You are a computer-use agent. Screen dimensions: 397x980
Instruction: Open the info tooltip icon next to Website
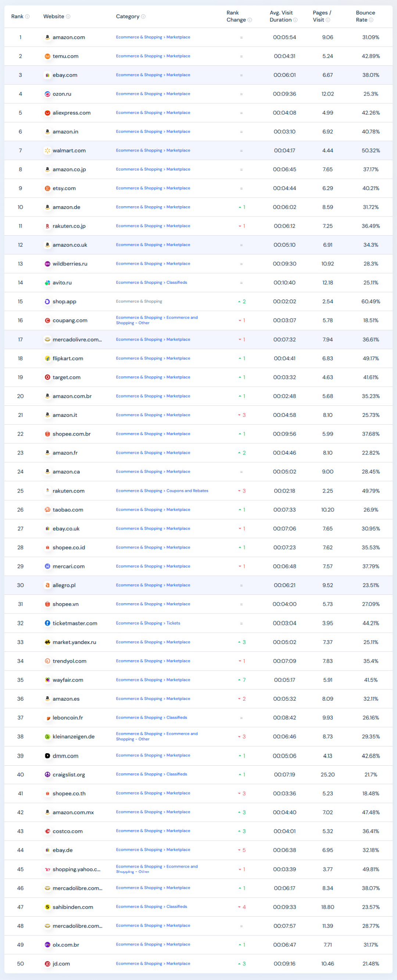click(x=68, y=17)
